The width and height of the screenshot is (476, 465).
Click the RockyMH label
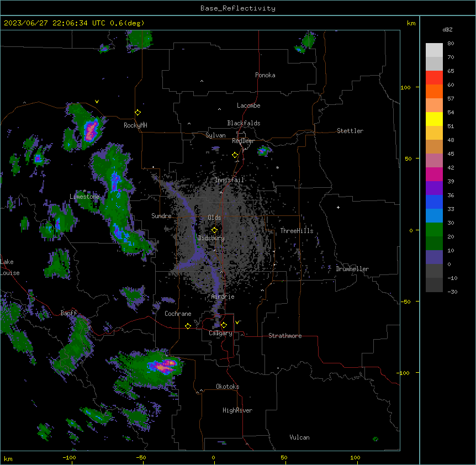[135, 125]
